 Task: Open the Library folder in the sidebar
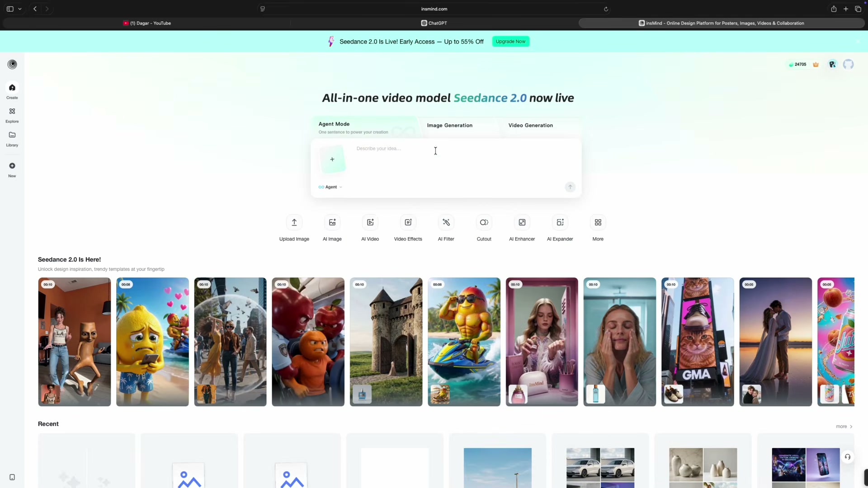point(12,139)
